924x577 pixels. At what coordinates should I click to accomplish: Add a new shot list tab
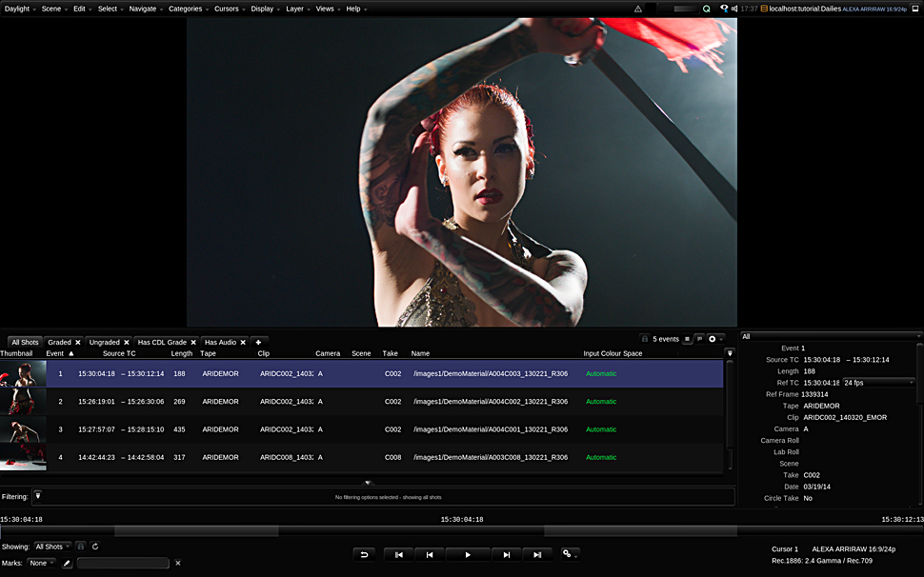click(258, 342)
